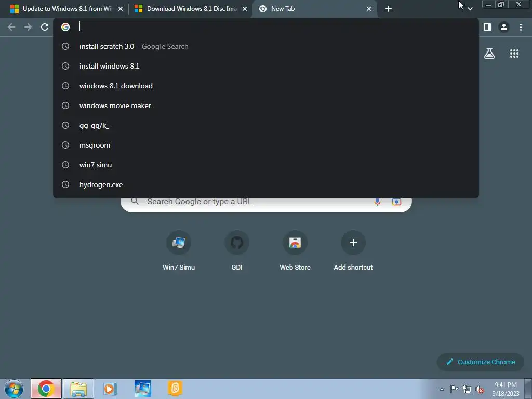Open the Windows desktop monitor taskbar app

(142, 389)
